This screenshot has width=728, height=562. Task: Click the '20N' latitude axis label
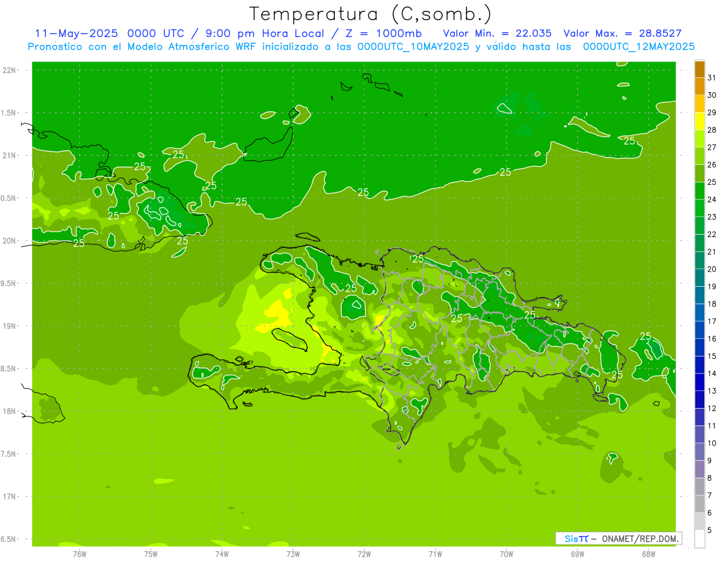(9, 241)
